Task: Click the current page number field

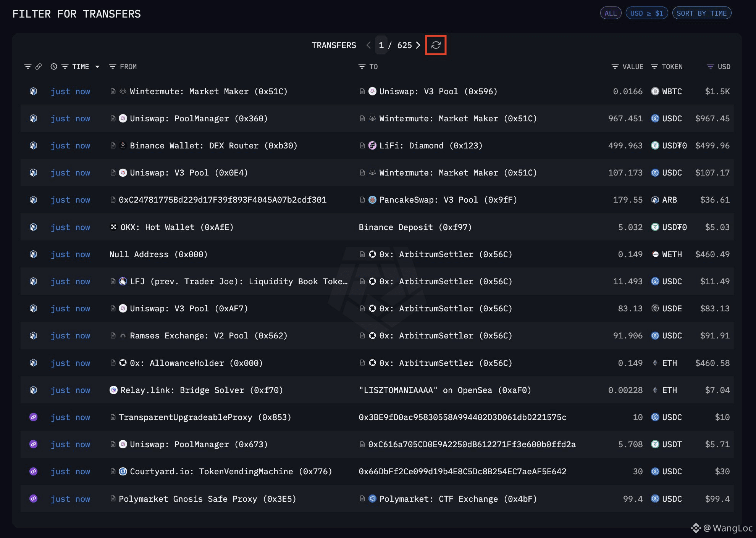Action: (x=381, y=45)
